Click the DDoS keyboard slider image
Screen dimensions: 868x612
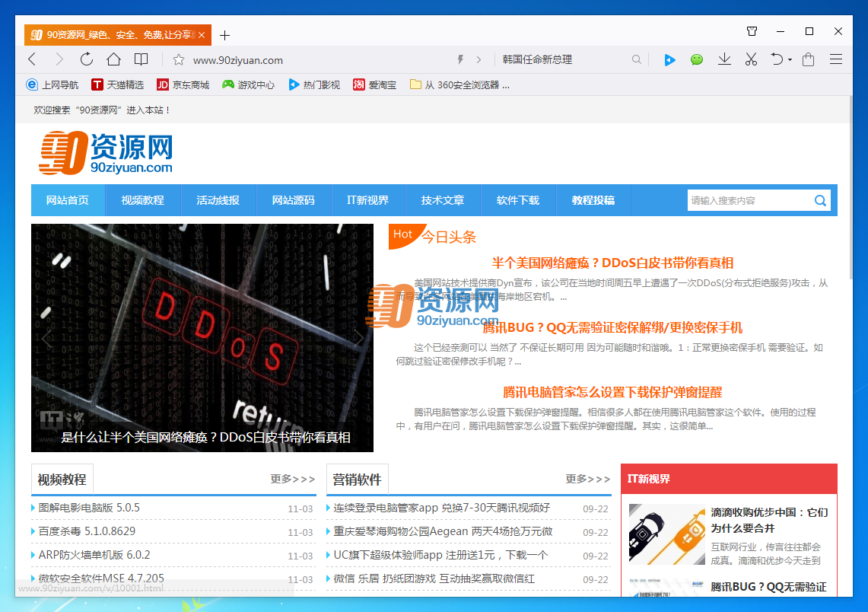(202, 338)
